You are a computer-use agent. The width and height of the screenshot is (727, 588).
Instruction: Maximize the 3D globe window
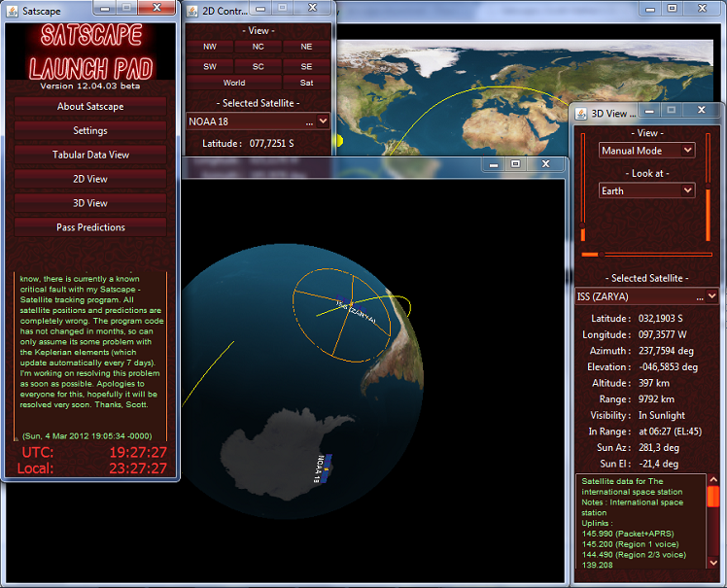coord(515,164)
